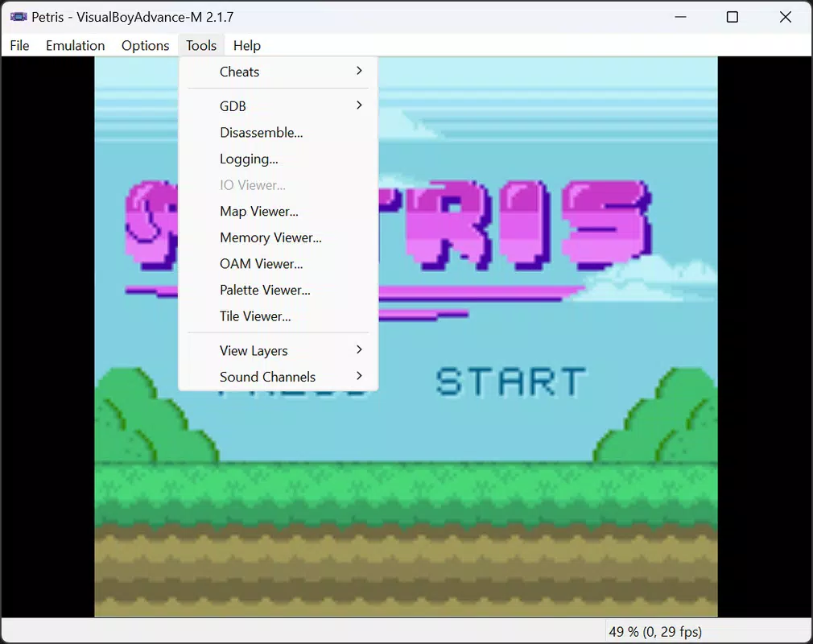Screen dimensions: 813x644
Task: Open the Options menu
Action: [145, 46]
